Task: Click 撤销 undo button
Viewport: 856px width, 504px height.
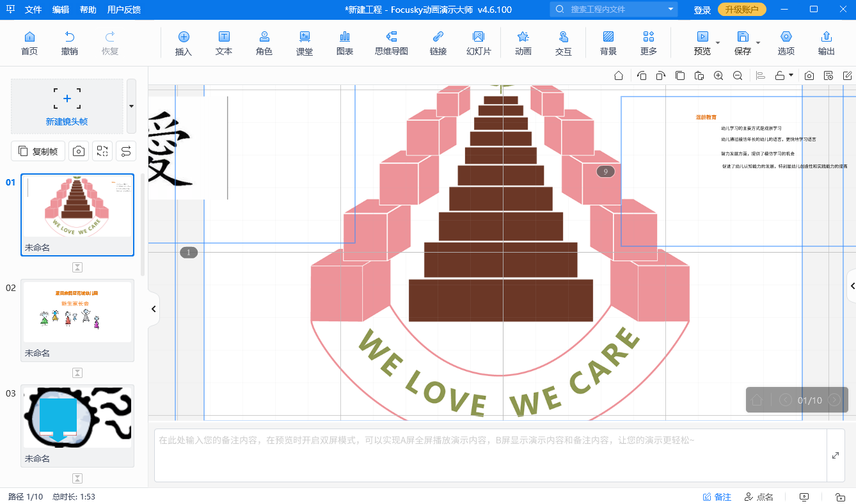Action: [70, 43]
